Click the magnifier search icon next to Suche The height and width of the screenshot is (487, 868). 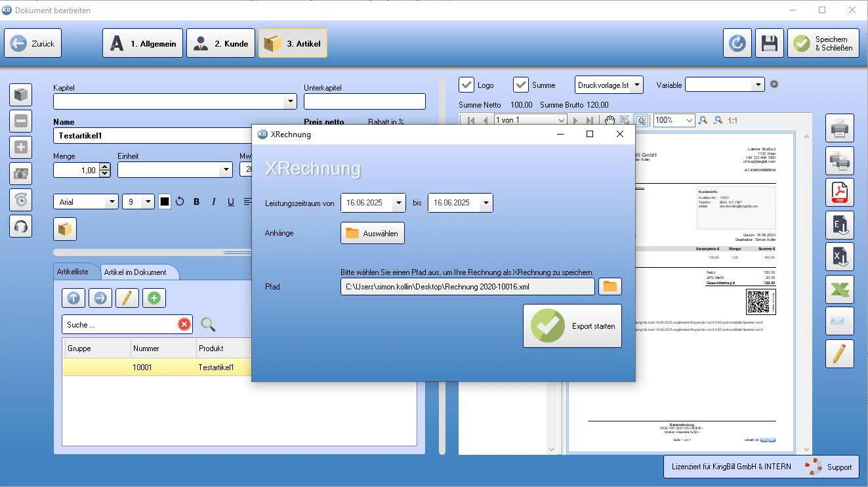[x=208, y=324]
